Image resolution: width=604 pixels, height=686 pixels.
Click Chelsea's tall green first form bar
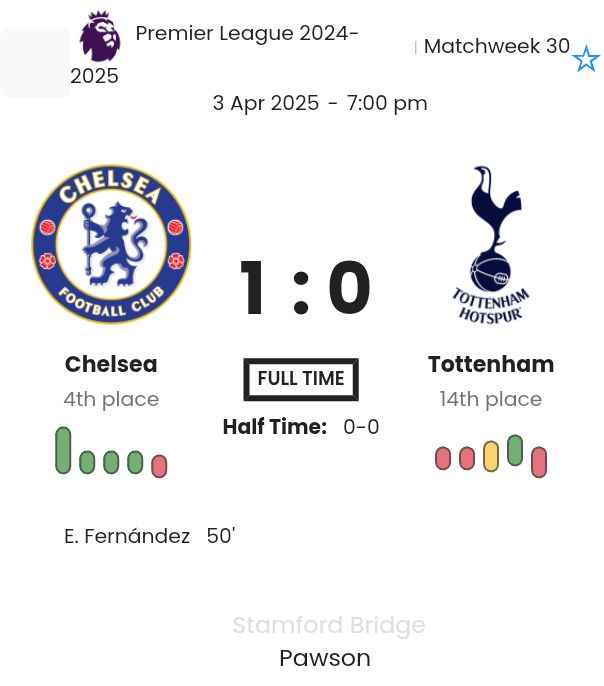(63, 450)
